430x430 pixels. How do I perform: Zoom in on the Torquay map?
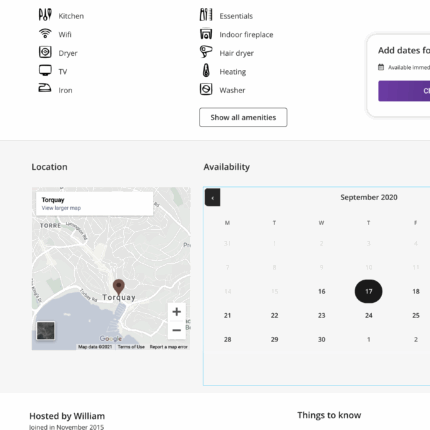tap(177, 312)
